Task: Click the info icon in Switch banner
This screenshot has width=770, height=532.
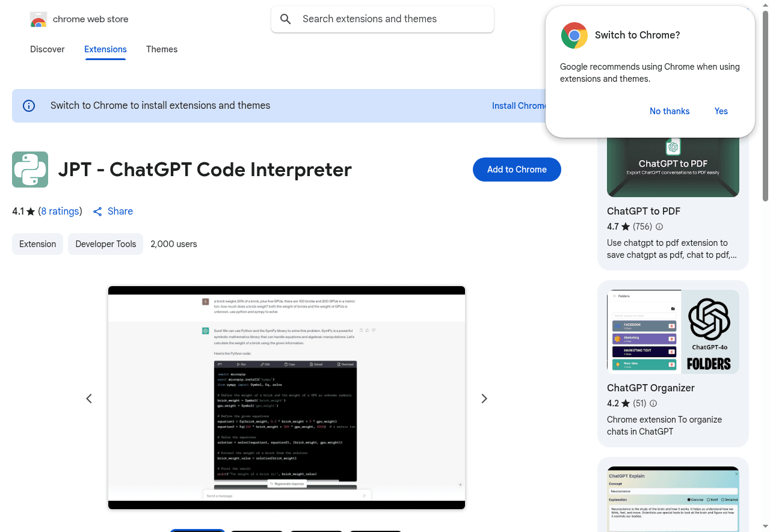Action: [29, 106]
